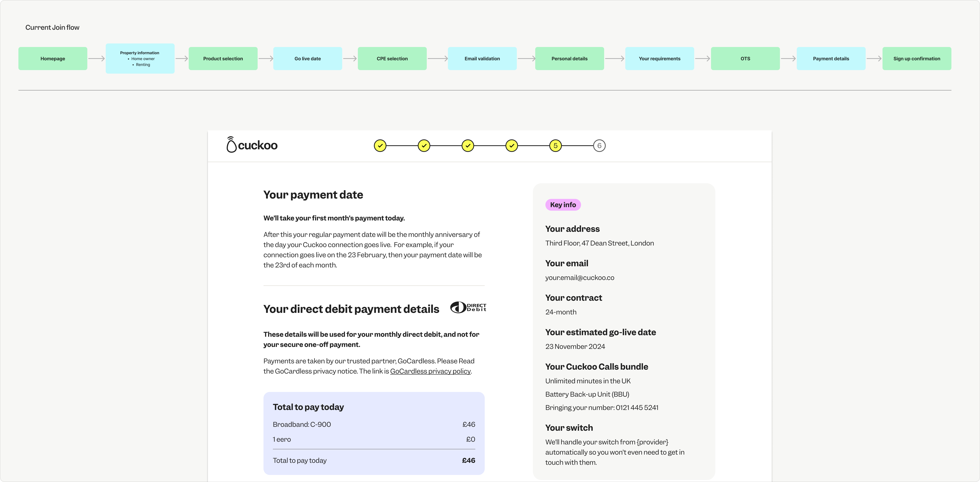Viewport: 980px width, 482px height.
Task: Select the Sign up confirmation flow box
Action: [916, 59]
